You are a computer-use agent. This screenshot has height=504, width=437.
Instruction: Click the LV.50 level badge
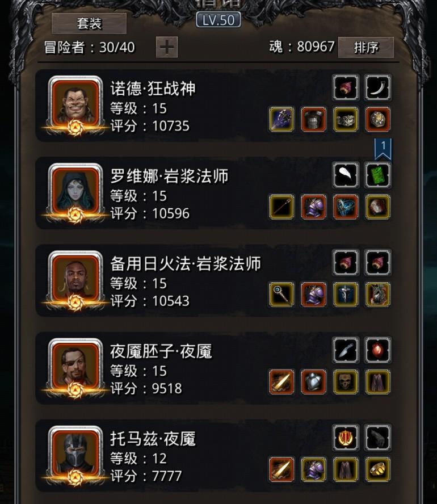[x=218, y=20]
